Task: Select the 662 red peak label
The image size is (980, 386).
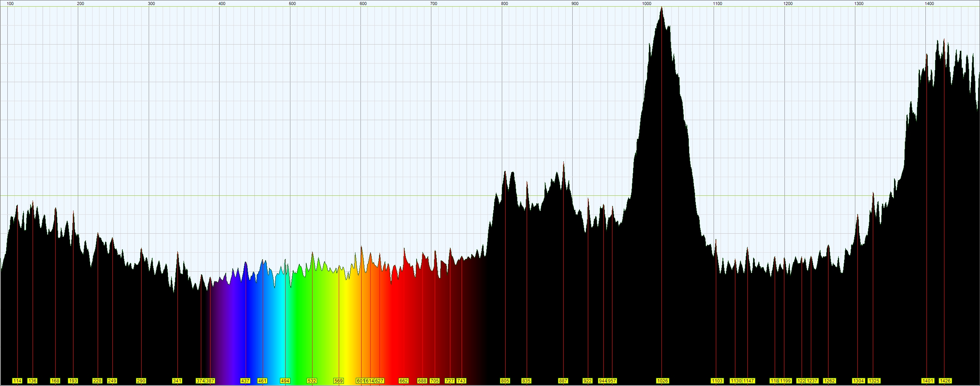Action: pyautogui.click(x=403, y=381)
